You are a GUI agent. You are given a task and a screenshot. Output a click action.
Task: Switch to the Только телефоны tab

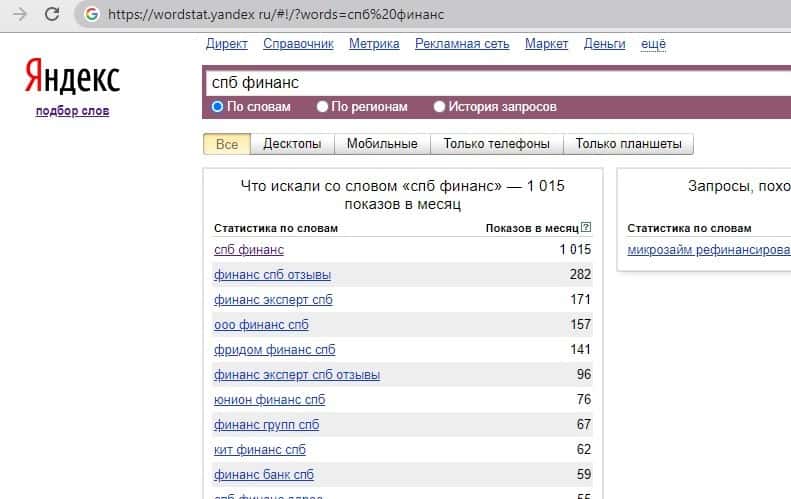496,144
